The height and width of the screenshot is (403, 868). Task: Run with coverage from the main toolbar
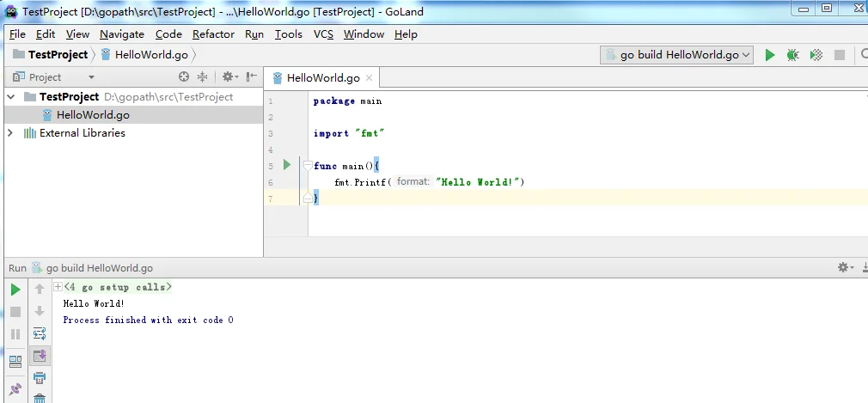tap(816, 55)
